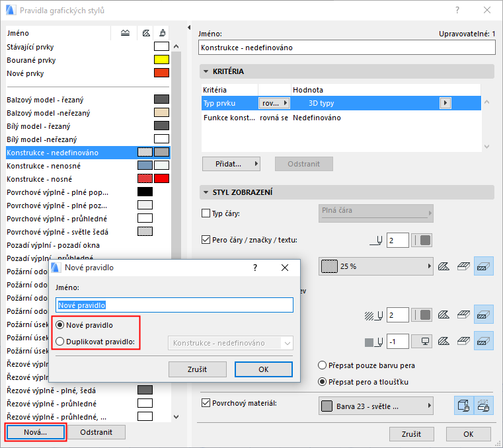Click line pen color swatch next to 2
503x448 pixels.
422,241
